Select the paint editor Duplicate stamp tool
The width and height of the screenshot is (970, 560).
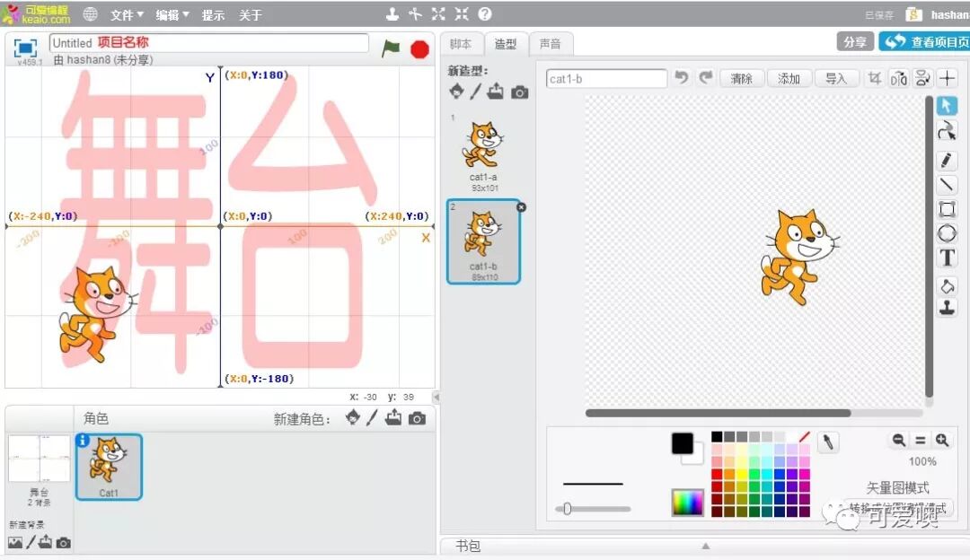click(x=947, y=308)
